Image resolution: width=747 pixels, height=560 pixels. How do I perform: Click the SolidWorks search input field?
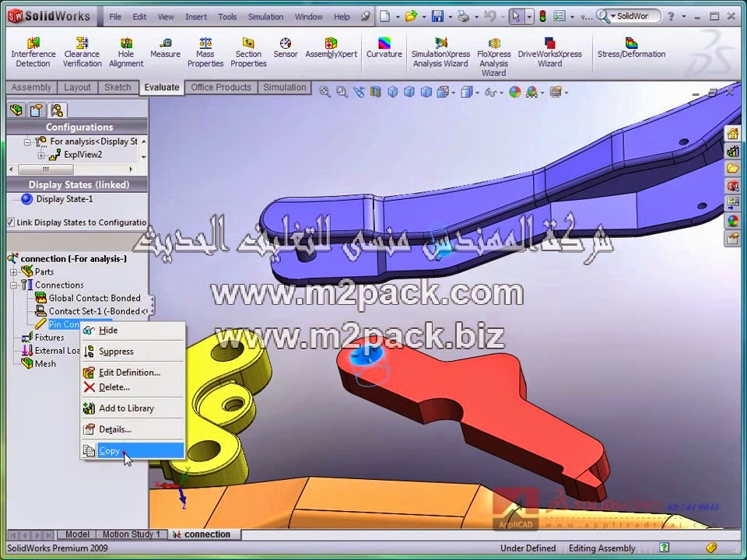click(634, 16)
